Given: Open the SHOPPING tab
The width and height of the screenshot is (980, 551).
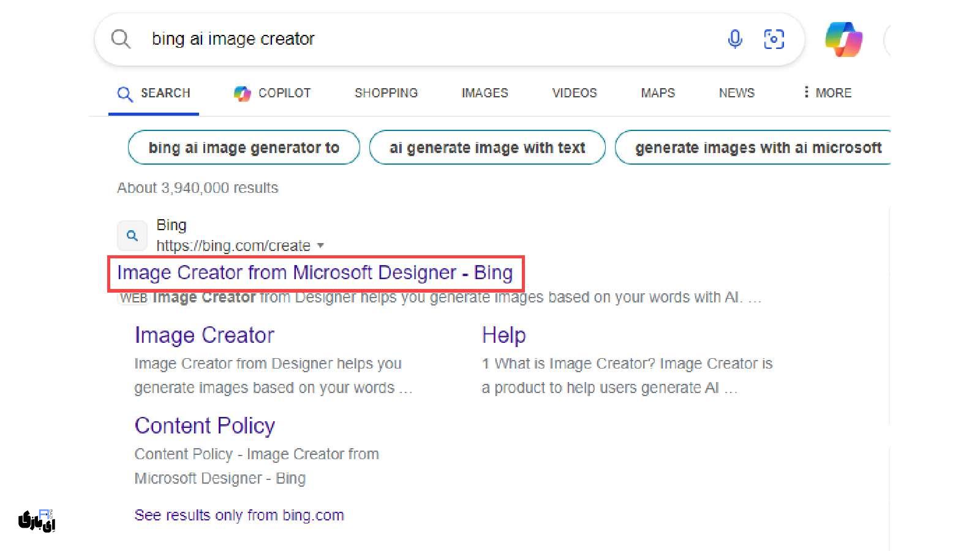Looking at the screenshot, I should click(386, 93).
